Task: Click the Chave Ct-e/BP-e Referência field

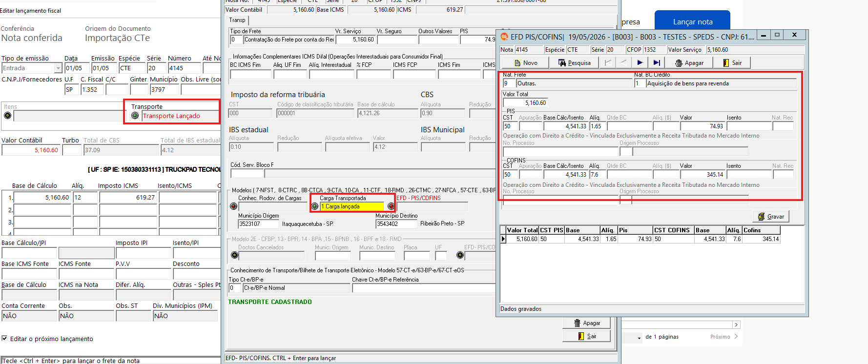Action: click(424, 288)
